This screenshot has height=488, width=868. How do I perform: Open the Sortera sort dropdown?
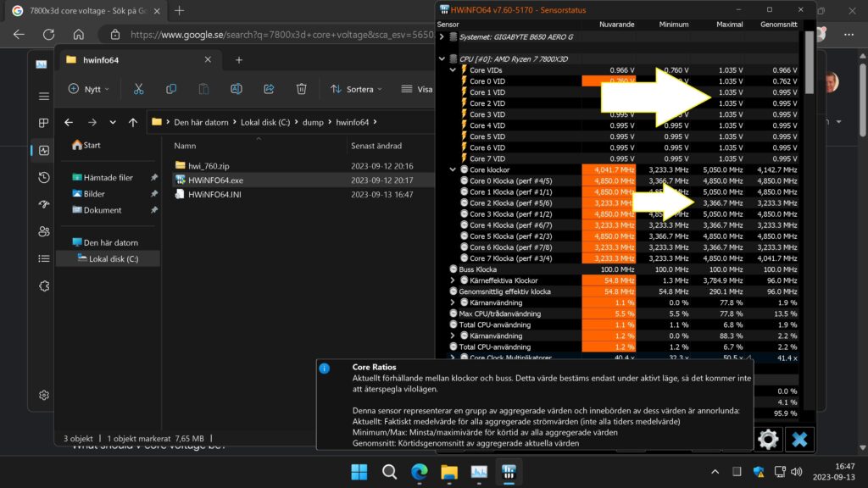(x=356, y=89)
